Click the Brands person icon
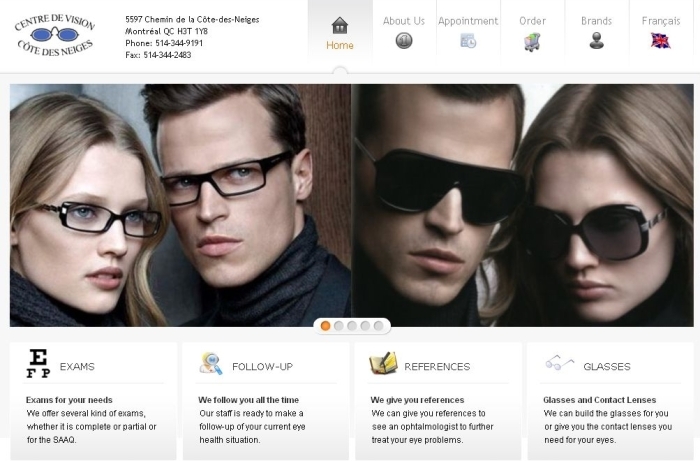Viewport: 700px width, 461px height. click(x=596, y=41)
